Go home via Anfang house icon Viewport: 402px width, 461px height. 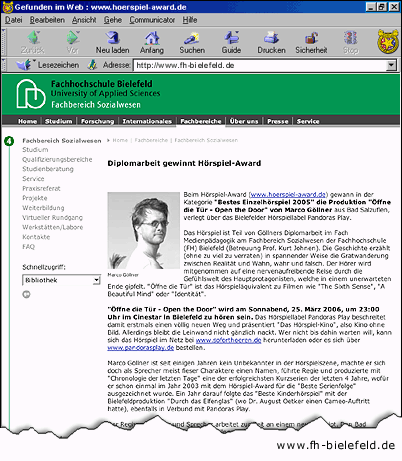[x=152, y=38]
